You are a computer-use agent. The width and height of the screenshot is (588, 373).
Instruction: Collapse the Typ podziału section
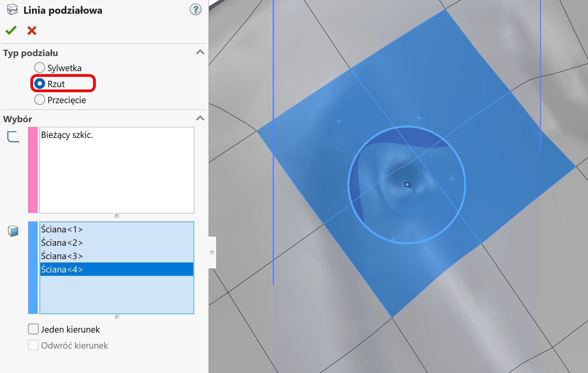pos(200,52)
